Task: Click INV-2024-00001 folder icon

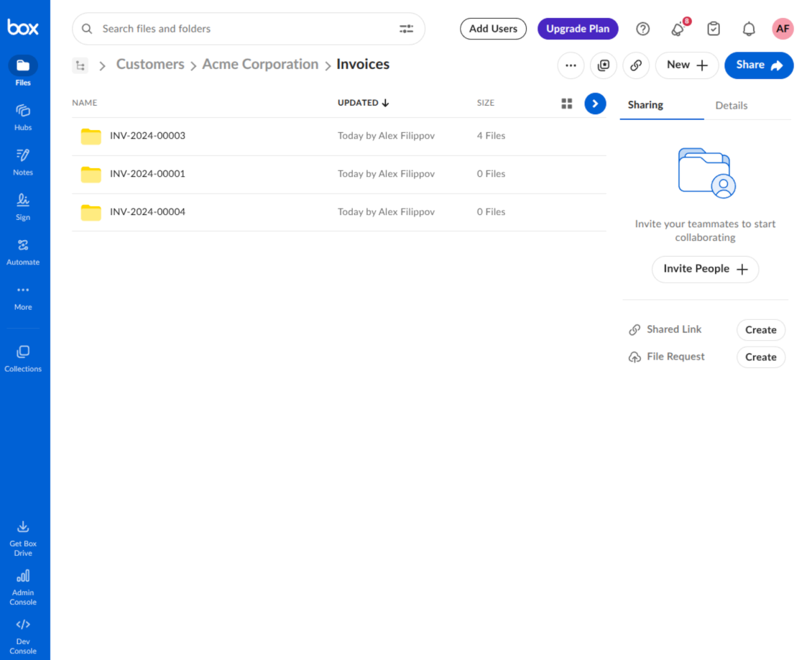Action: click(91, 175)
